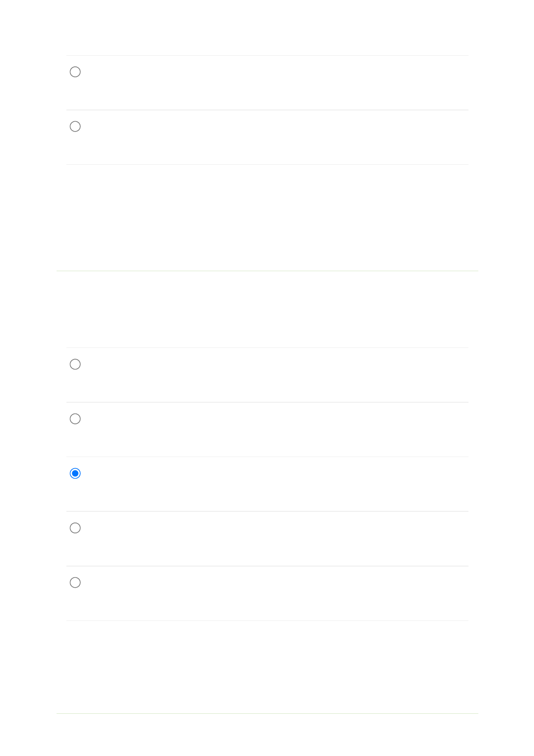Select the first radio button in the upper group

coord(75,72)
